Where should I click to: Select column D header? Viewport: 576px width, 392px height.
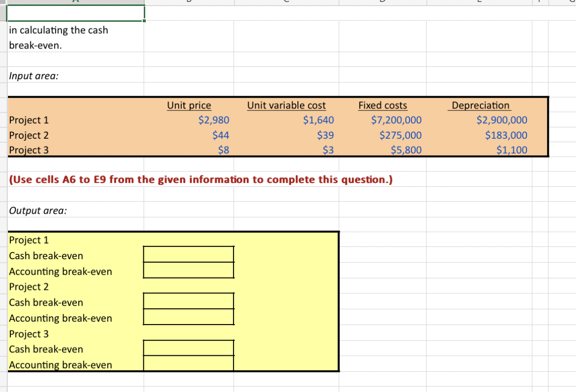382,2
